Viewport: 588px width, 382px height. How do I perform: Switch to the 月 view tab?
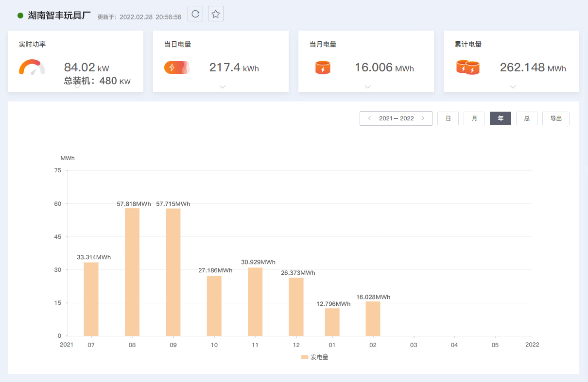pos(474,118)
